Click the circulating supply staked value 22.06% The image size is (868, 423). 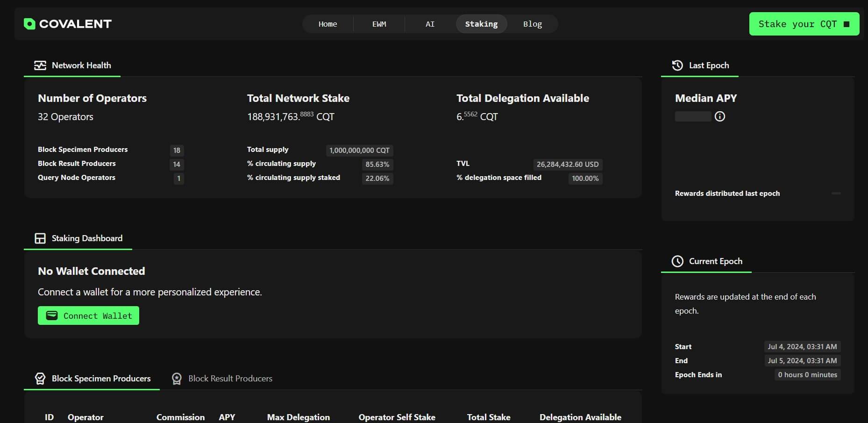tap(377, 179)
